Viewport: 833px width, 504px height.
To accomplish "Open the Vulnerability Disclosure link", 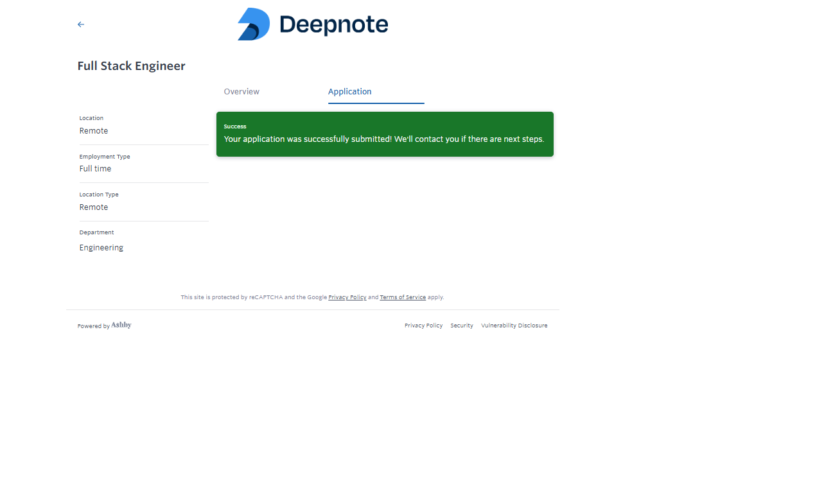I will tap(514, 326).
